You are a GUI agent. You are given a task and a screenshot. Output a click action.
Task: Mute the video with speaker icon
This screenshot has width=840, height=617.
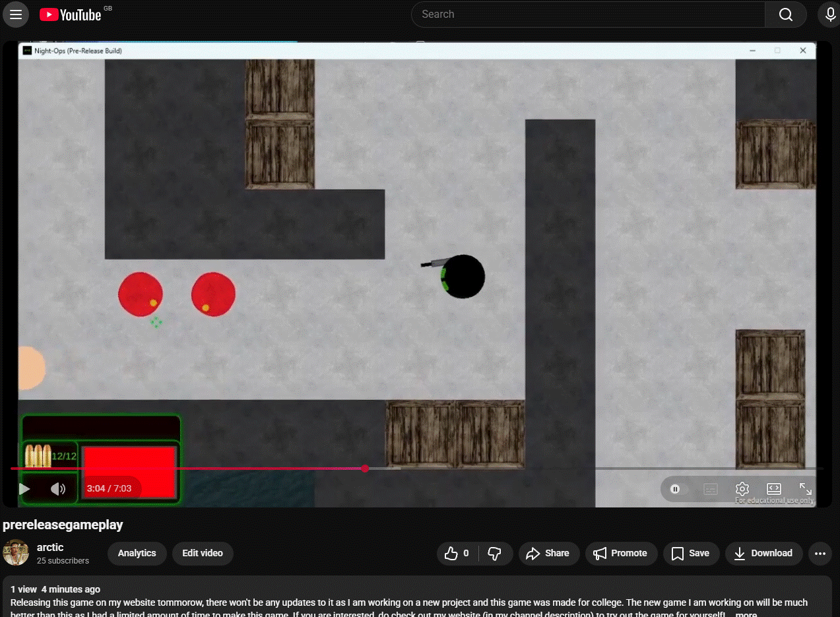tap(58, 489)
